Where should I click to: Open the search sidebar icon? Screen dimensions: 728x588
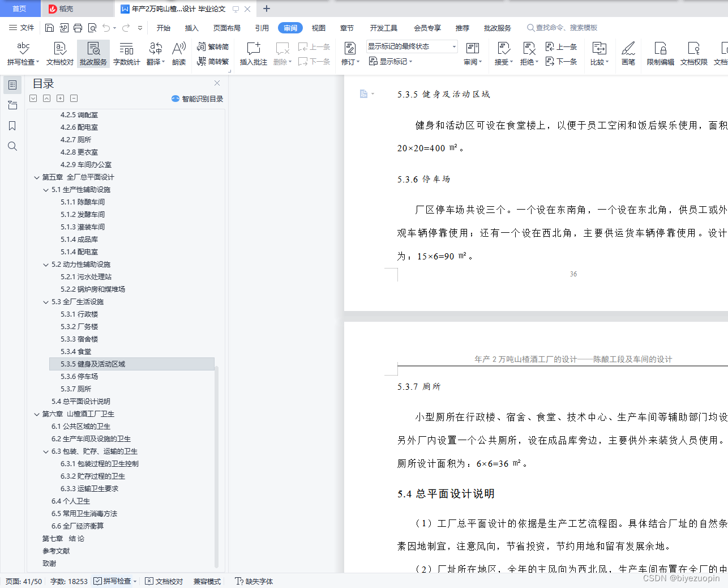click(12, 146)
